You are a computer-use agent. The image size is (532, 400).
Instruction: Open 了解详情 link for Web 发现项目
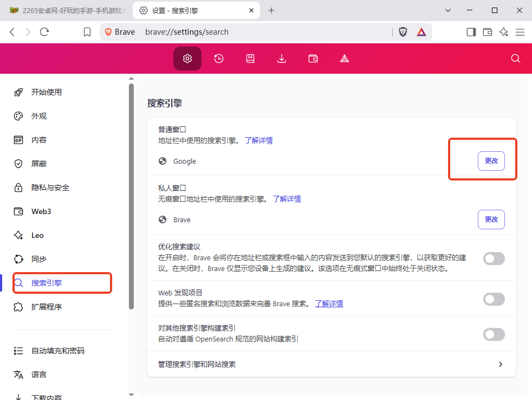[329, 304]
